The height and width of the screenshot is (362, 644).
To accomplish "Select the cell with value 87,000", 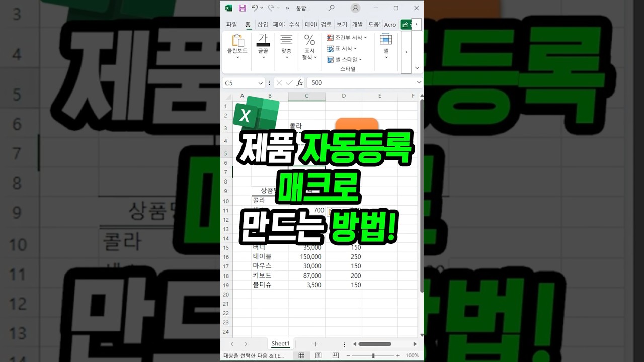I will (x=306, y=276).
